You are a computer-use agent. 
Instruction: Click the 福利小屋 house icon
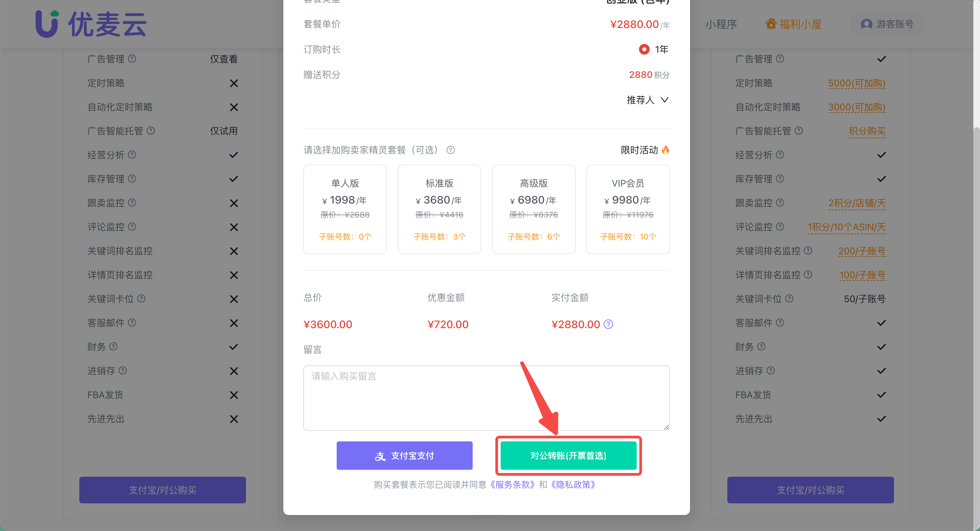pyautogui.click(x=771, y=24)
